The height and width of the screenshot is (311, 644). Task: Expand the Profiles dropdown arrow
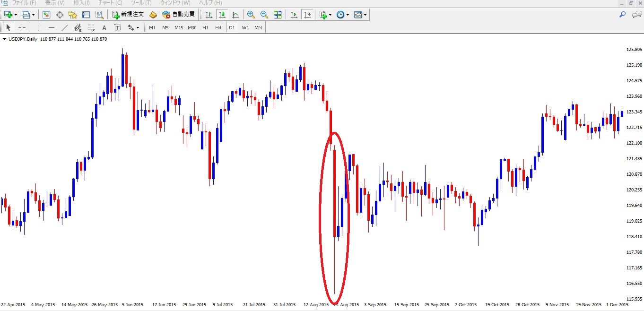point(33,15)
